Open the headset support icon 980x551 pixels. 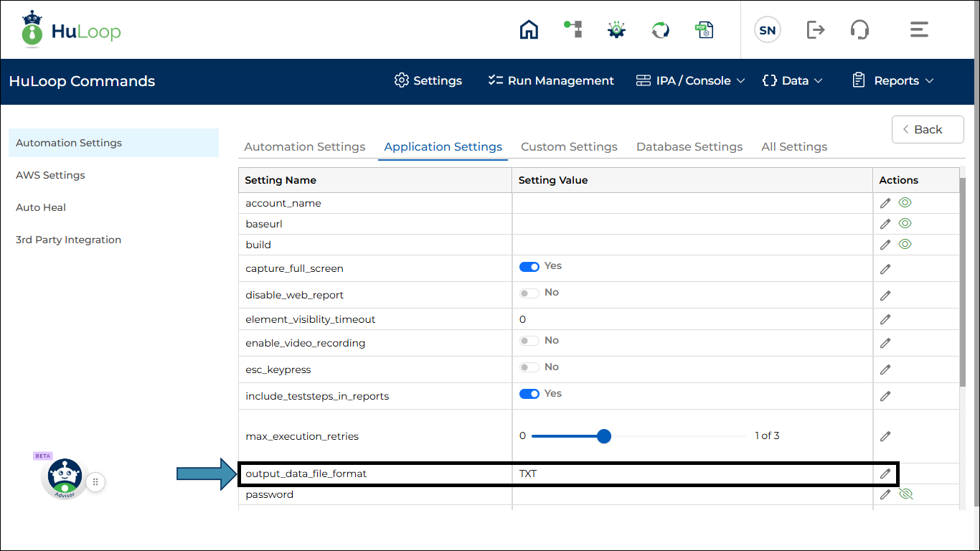click(859, 29)
